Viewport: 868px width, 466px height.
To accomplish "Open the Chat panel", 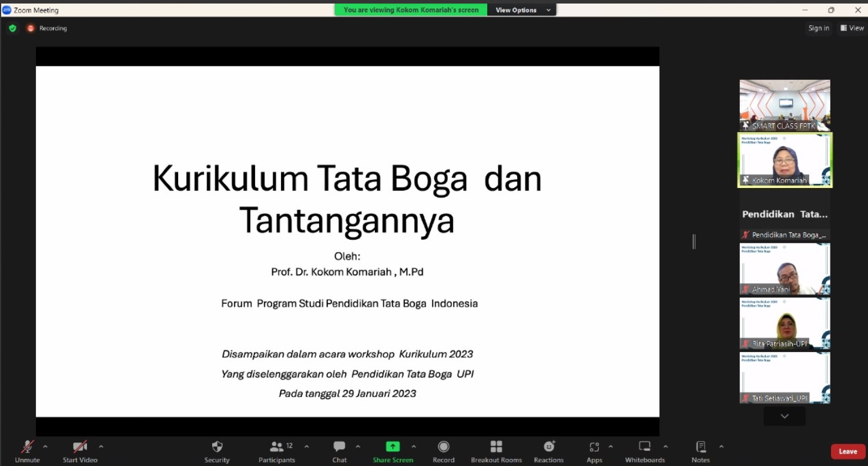I will click(x=339, y=451).
